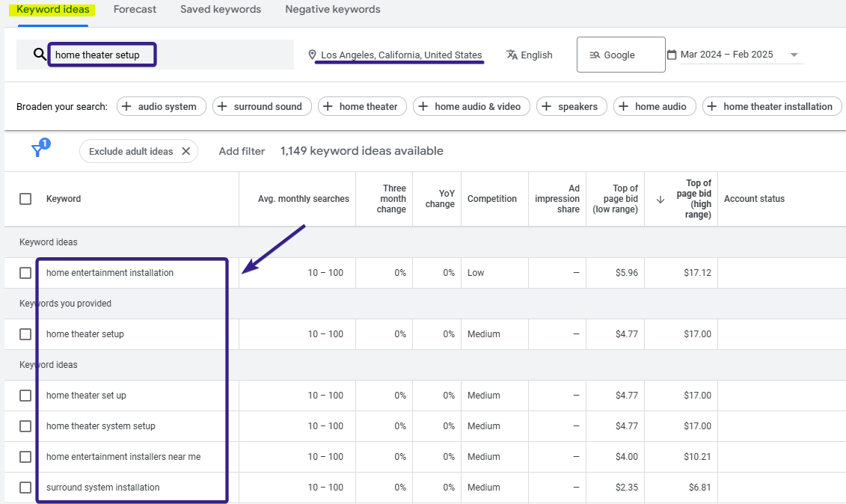This screenshot has height=504, width=846.
Task: Open the Los Angeles location selector
Action: click(399, 54)
